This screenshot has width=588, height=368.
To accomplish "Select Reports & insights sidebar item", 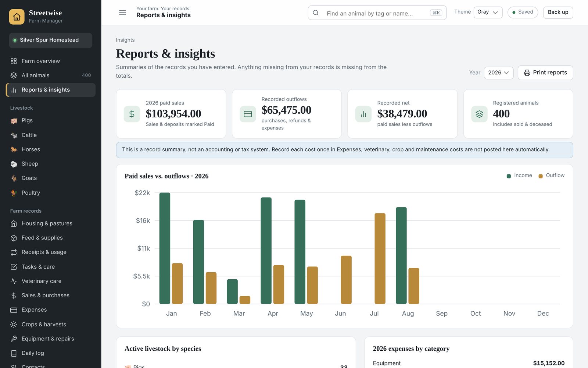I will point(51,90).
